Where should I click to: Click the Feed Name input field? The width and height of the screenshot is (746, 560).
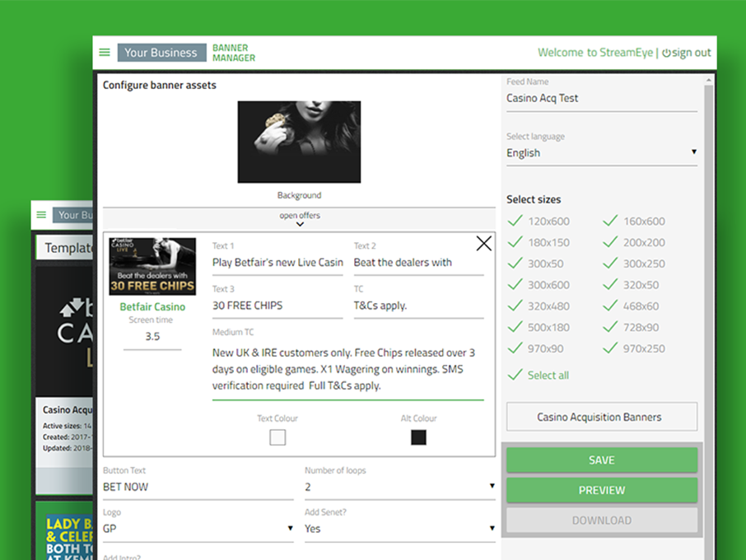[x=602, y=99]
